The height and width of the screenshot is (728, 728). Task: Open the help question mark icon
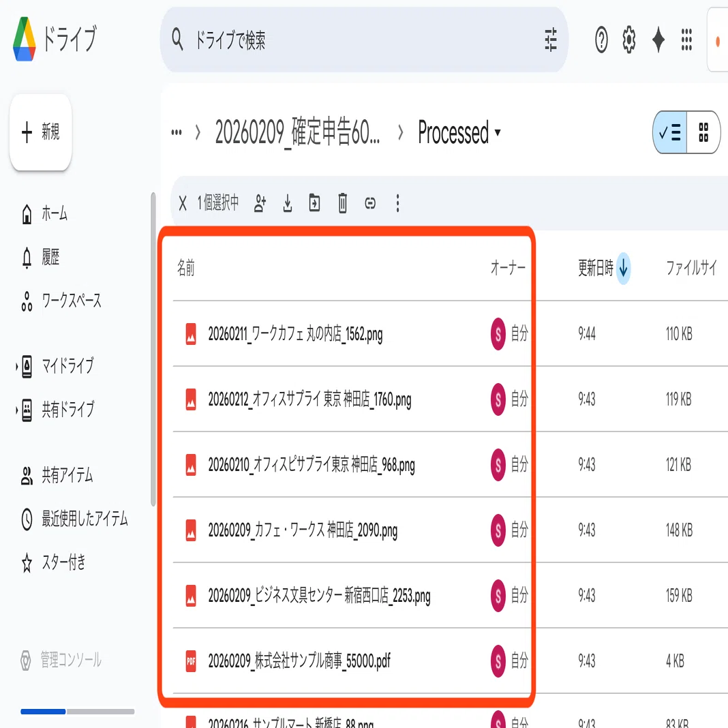click(x=601, y=40)
